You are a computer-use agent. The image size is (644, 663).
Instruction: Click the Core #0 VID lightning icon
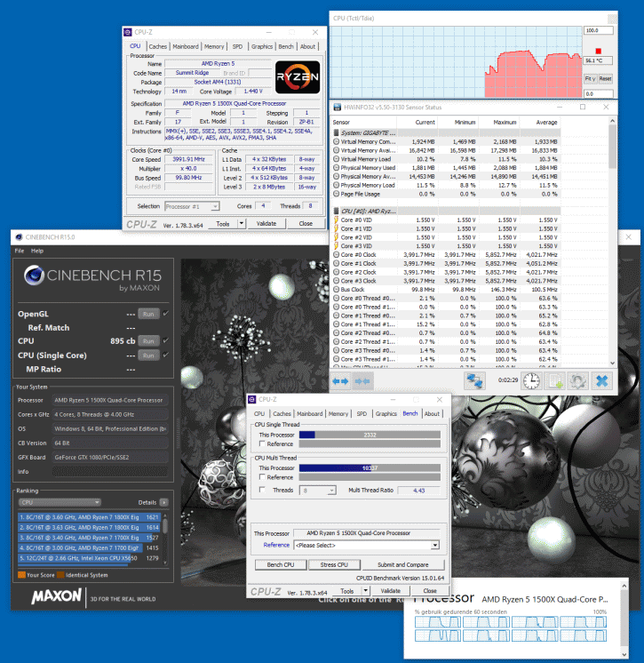pos(337,220)
